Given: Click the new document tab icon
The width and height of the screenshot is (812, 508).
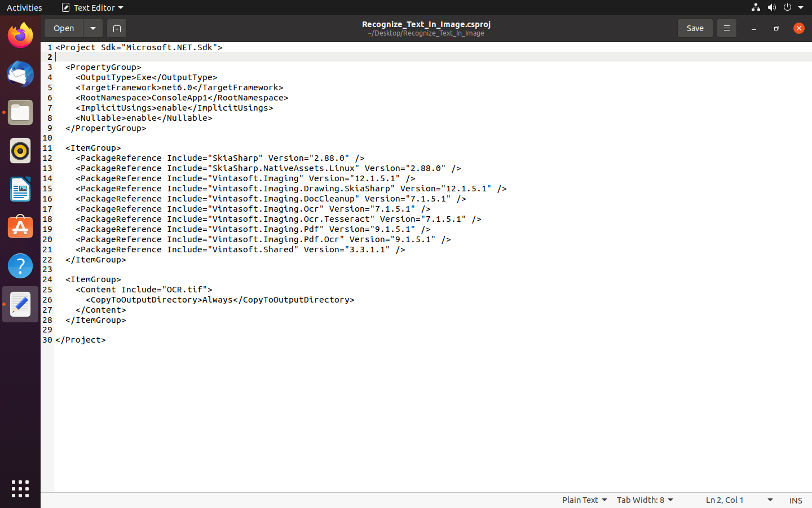Looking at the screenshot, I should [x=117, y=28].
